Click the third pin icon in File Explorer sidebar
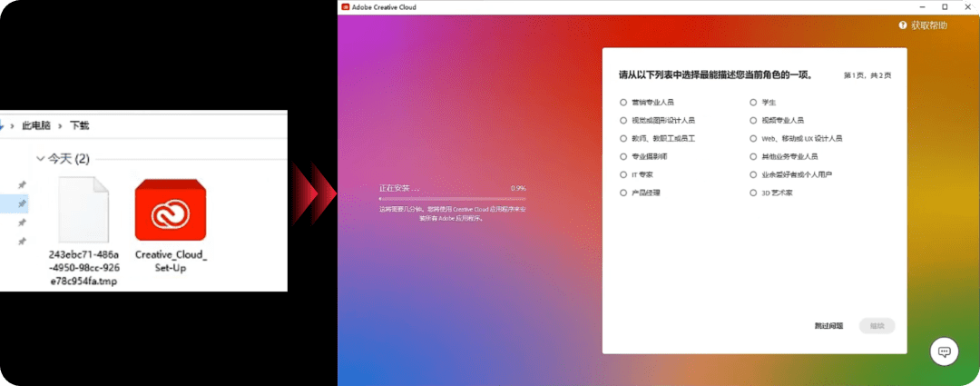The width and height of the screenshot is (980, 386). [x=22, y=223]
